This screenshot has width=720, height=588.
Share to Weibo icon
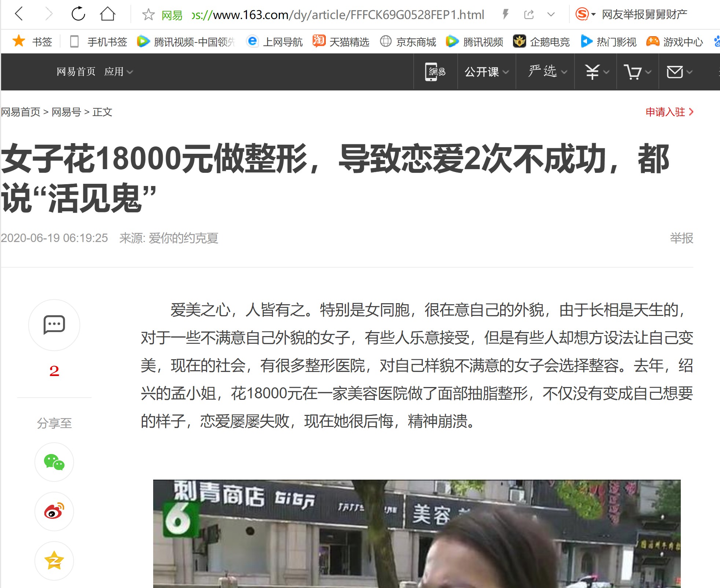[54, 511]
